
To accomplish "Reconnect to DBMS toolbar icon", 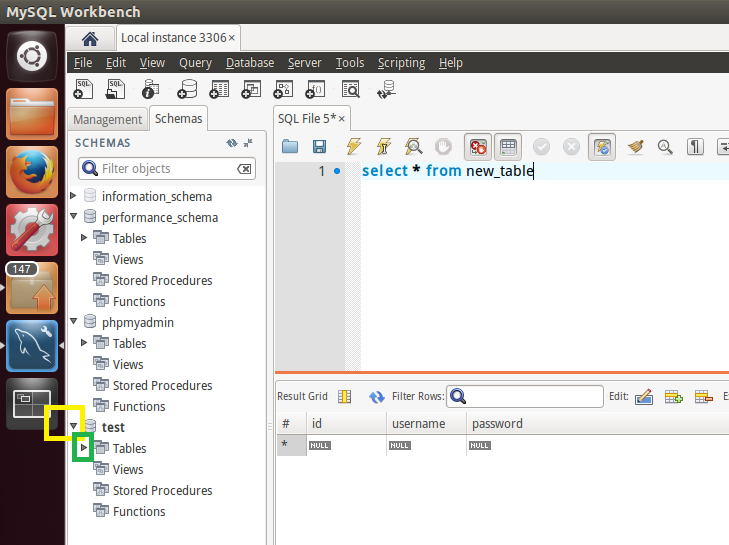I will (x=386, y=89).
